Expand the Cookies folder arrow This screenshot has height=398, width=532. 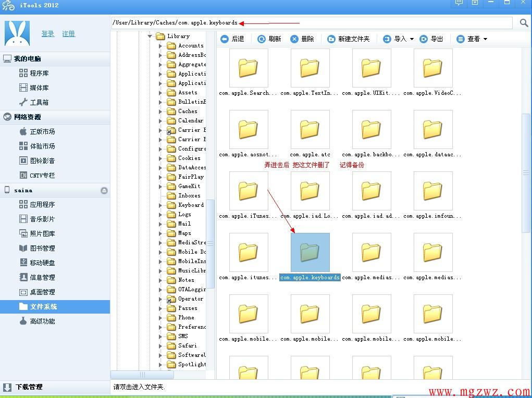(160, 158)
